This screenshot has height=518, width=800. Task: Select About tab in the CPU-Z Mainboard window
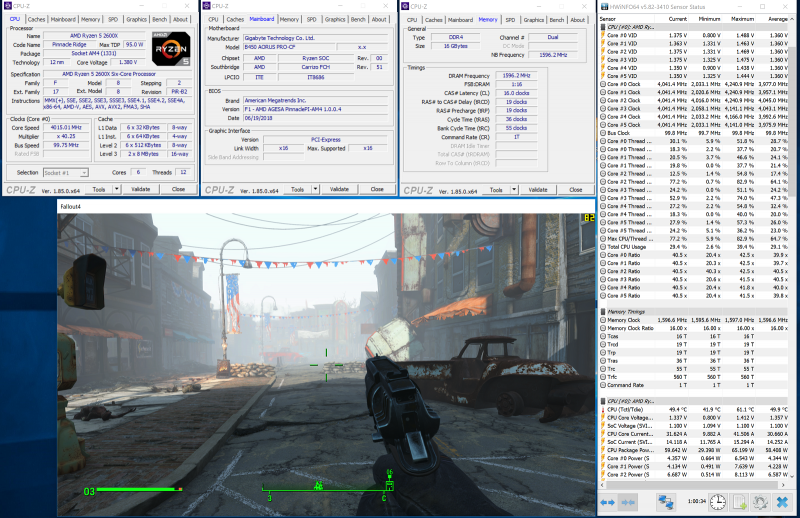coord(379,19)
